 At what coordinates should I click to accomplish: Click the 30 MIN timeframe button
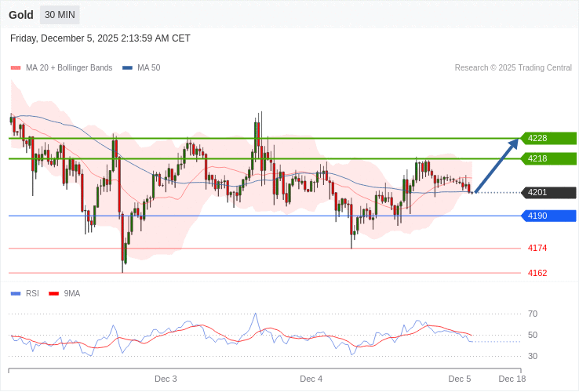click(60, 15)
